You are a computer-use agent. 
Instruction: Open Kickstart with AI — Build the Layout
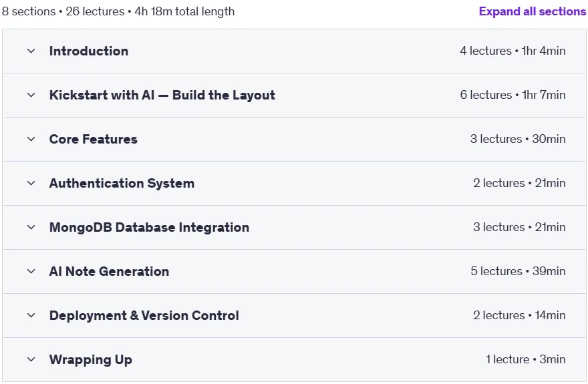(x=162, y=95)
